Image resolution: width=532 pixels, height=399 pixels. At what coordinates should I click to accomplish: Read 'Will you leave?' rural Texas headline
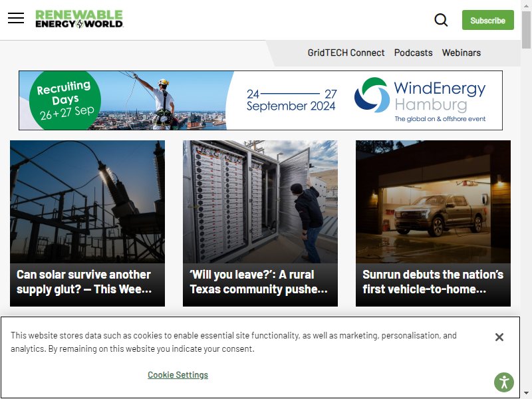(x=259, y=281)
